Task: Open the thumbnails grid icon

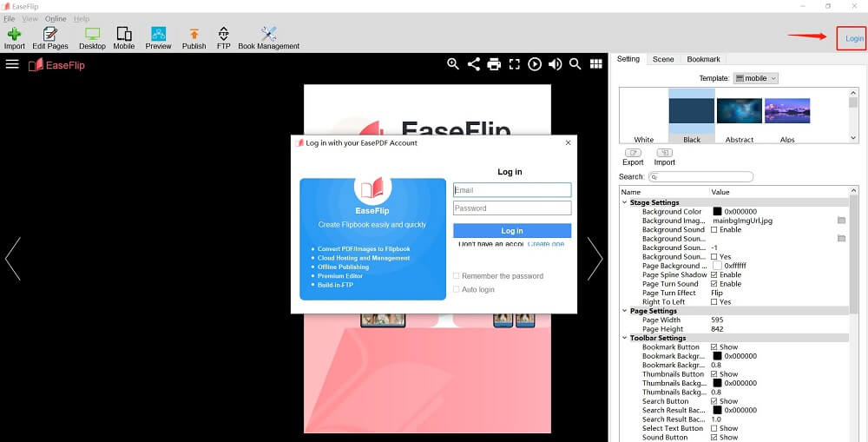Action: [x=596, y=64]
